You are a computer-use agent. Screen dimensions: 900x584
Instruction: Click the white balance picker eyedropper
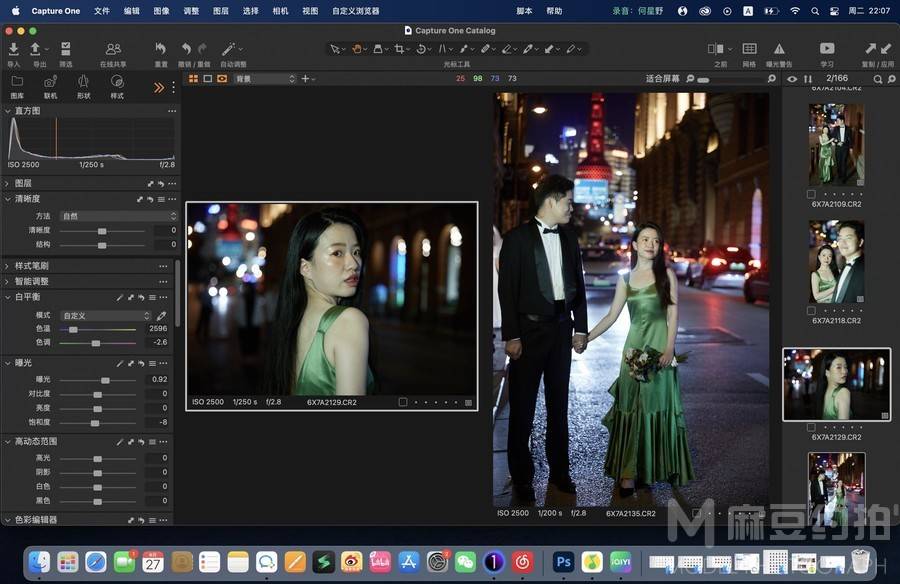coord(162,316)
